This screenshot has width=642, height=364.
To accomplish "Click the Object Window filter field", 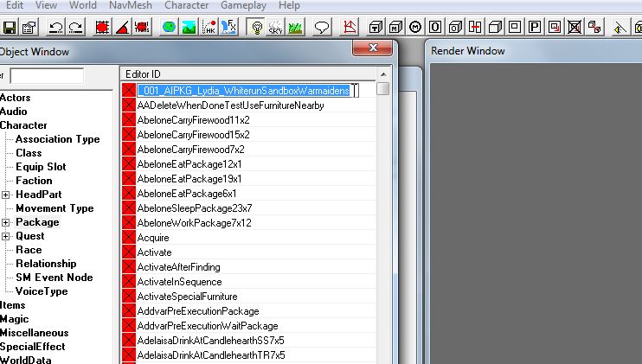I will tap(47, 76).
